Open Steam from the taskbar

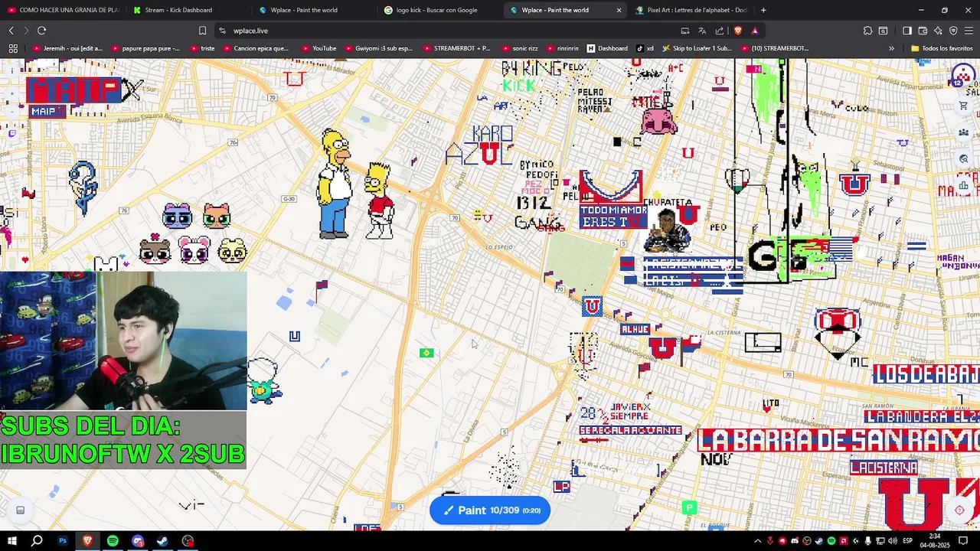(x=162, y=541)
